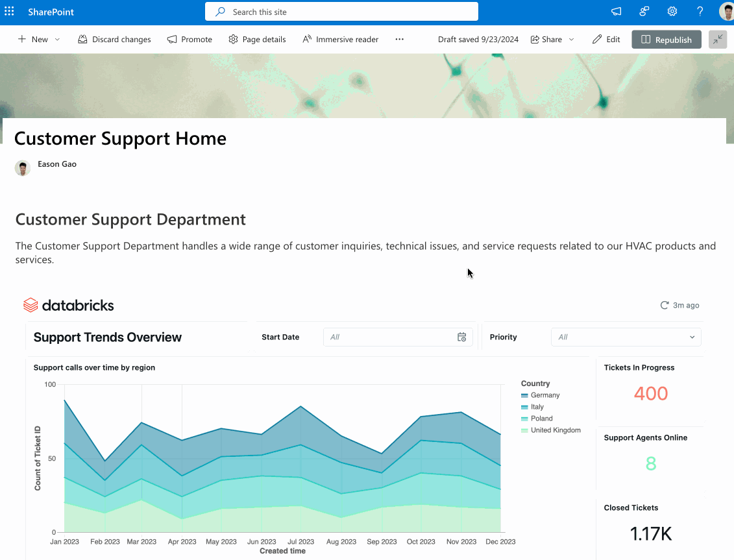734x560 pixels.
Task: Open the settings gear icon
Action: pos(672,12)
